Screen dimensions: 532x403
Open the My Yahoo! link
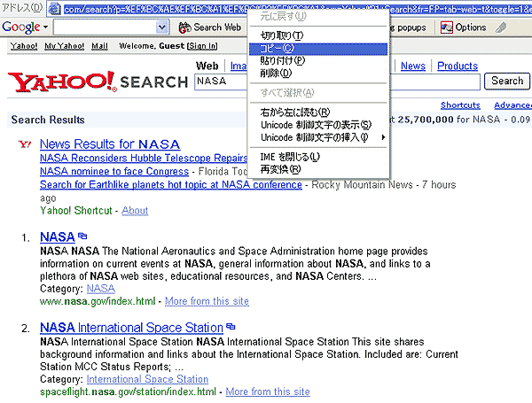65,46
